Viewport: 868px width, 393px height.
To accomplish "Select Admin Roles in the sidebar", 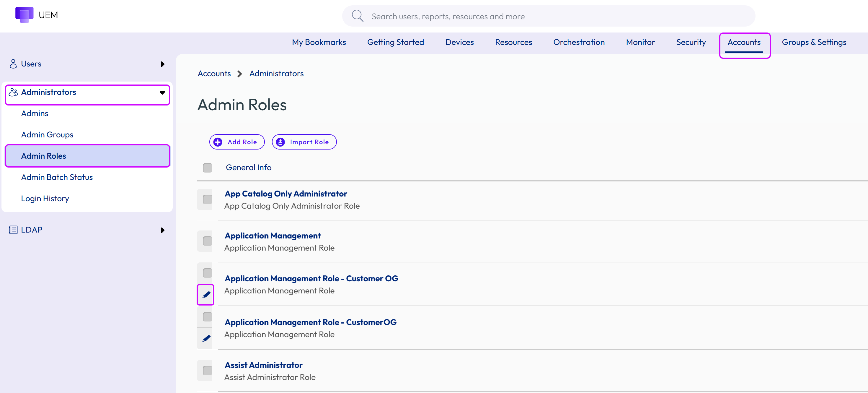I will point(87,156).
